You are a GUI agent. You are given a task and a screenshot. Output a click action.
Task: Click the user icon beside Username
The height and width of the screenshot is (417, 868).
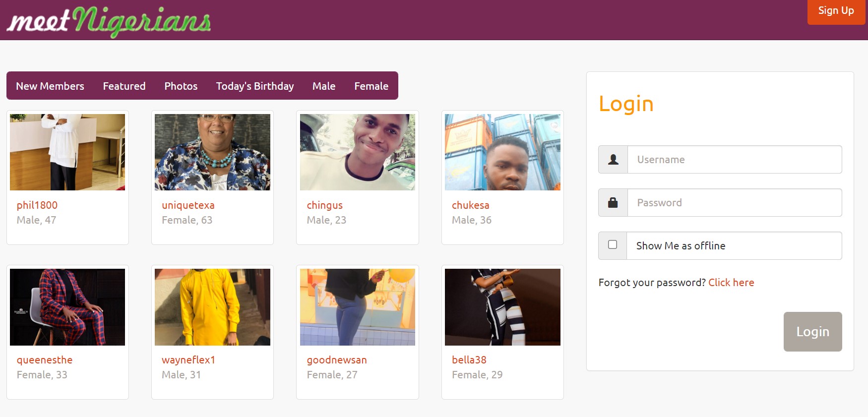click(x=613, y=160)
